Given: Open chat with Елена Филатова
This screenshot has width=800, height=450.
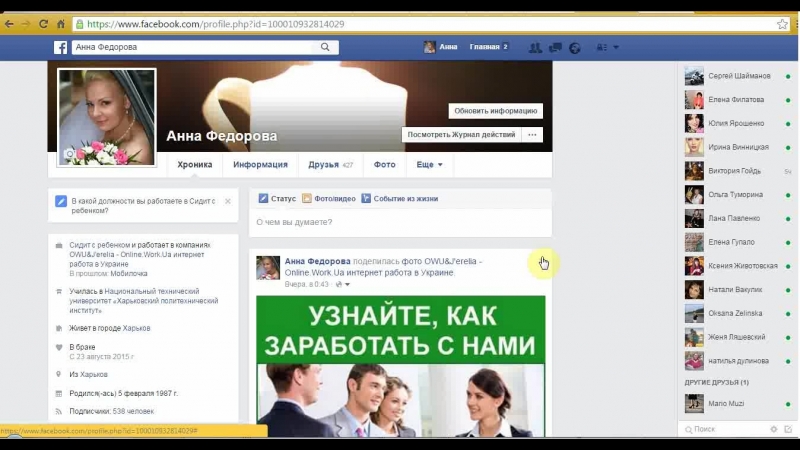Looking at the screenshot, I should coord(738,99).
